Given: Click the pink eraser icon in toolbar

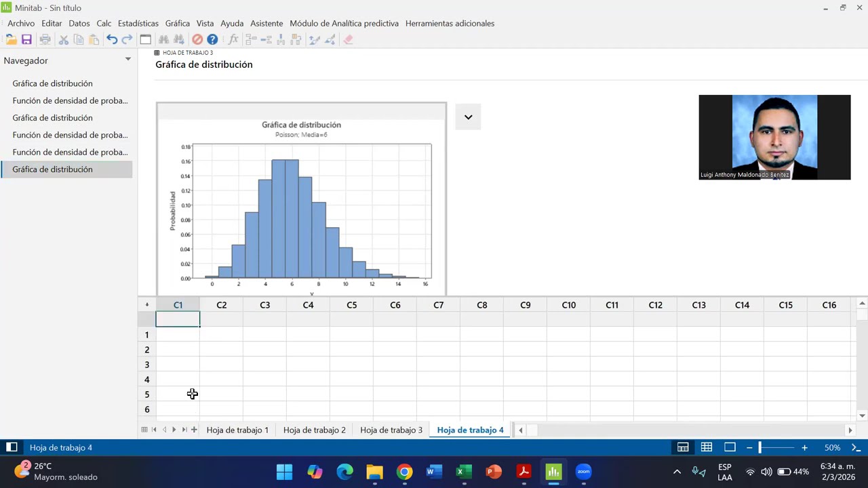Looking at the screenshot, I should [x=348, y=40].
